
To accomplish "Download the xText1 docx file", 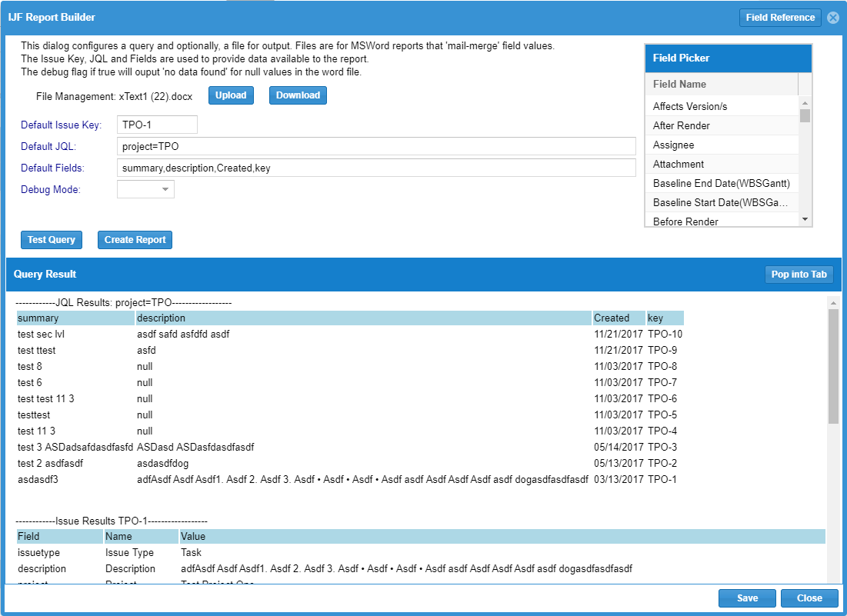I will click(298, 95).
